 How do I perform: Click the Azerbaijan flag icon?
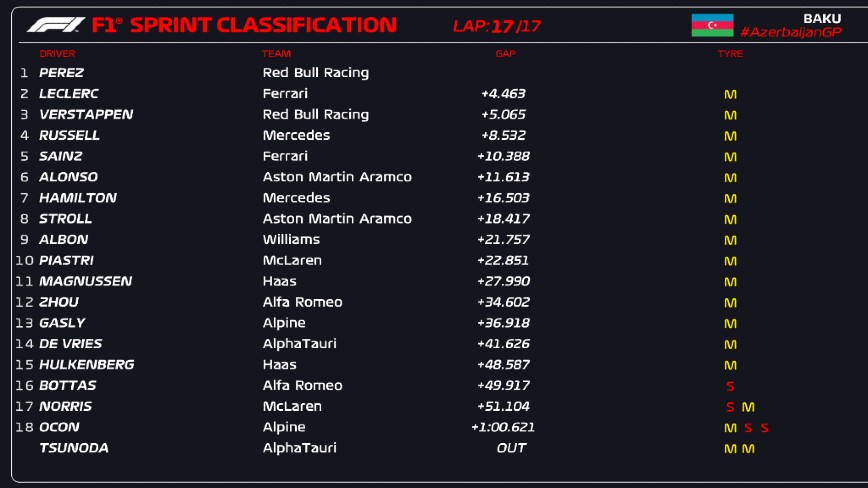point(712,25)
